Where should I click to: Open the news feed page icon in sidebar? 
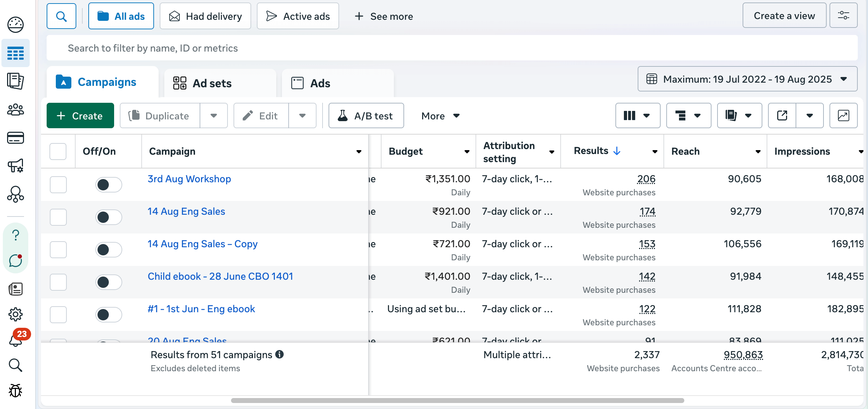tap(16, 289)
